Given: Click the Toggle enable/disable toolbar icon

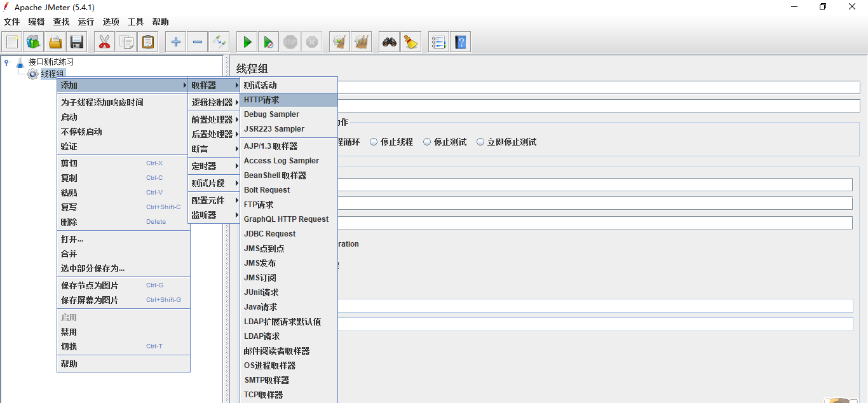Looking at the screenshot, I should pos(219,42).
